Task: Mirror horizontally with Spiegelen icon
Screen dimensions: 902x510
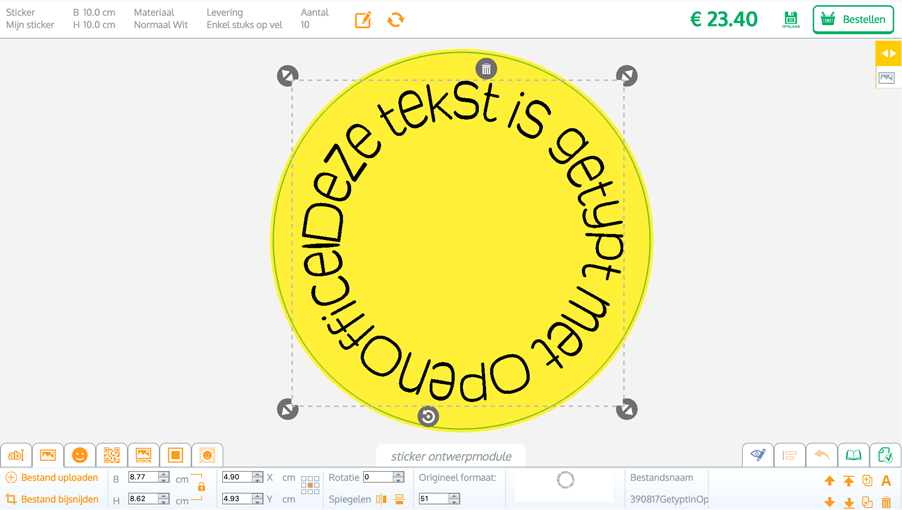Action: click(x=381, y=499)
